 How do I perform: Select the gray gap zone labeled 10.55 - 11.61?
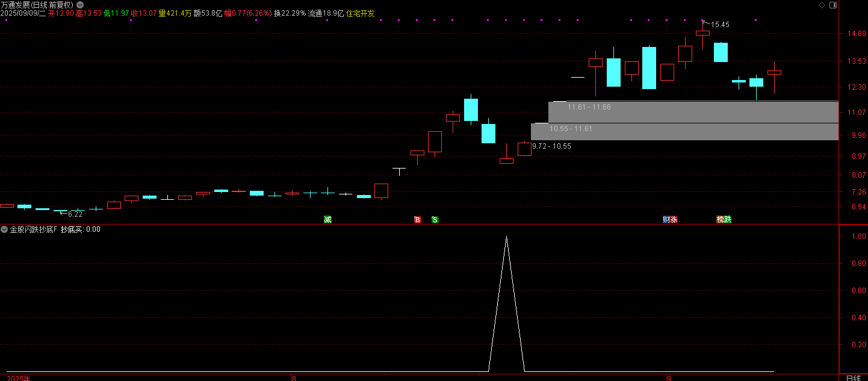click(x=684, y=132)
